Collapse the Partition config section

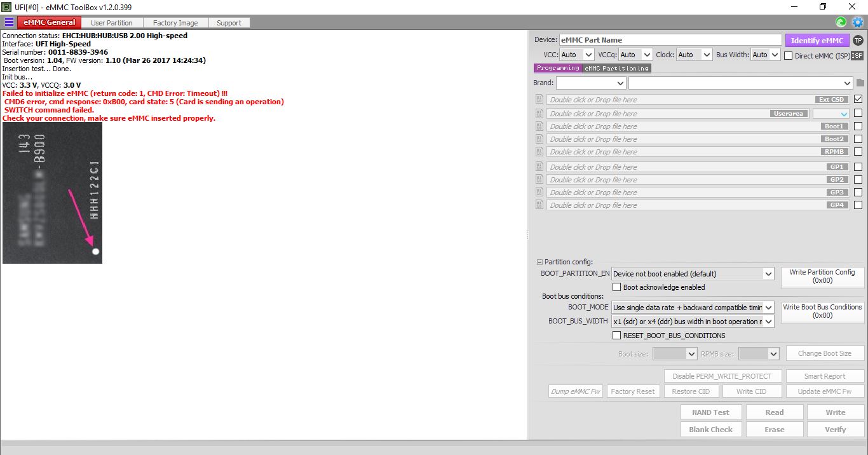click(x=539, y=262)
